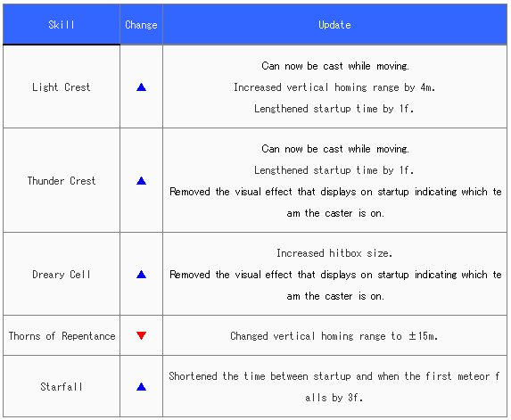The width and height of the screenshot is (511, 420).
Task: Click the Light Crest skill name
Action: click(x=62, y=87)
